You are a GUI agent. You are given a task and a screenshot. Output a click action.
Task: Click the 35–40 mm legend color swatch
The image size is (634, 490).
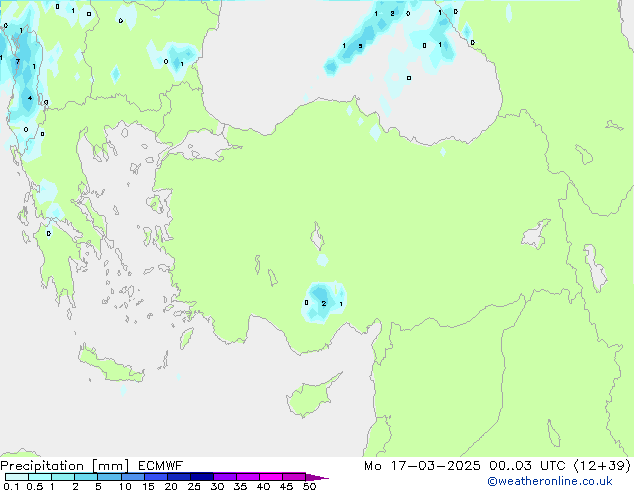point(247,477)
